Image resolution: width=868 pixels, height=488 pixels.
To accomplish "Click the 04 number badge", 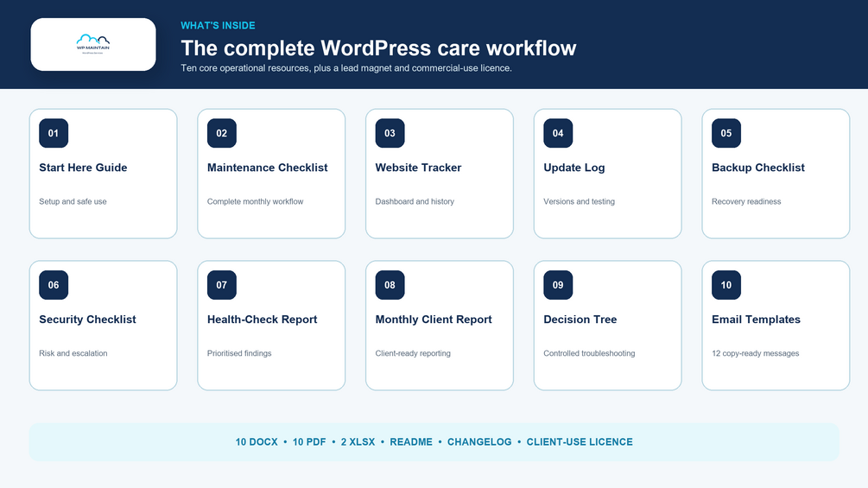I will coord(558,133).
